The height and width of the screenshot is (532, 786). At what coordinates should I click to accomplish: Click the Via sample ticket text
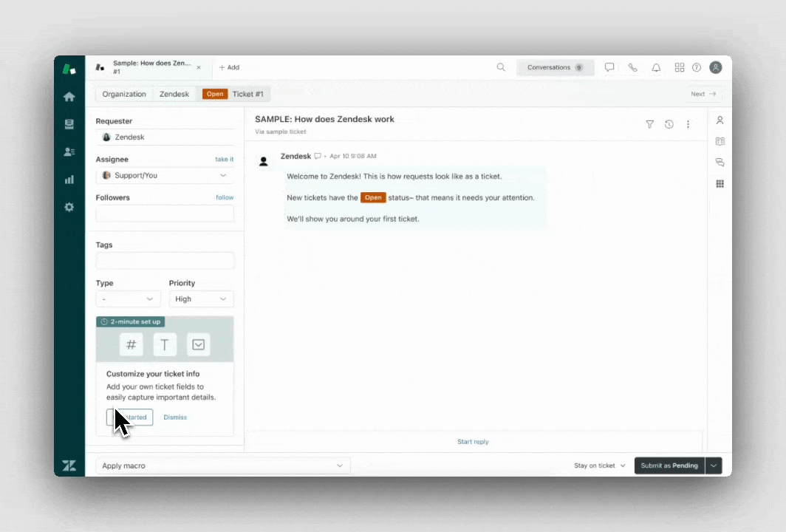point(280,132)
